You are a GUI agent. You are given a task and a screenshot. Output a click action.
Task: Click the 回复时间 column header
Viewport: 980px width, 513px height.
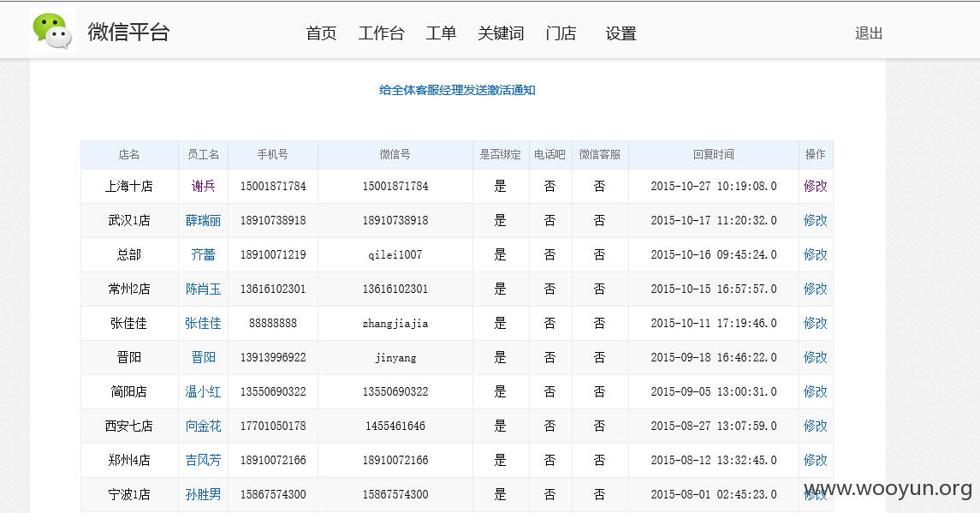(713, 154)
